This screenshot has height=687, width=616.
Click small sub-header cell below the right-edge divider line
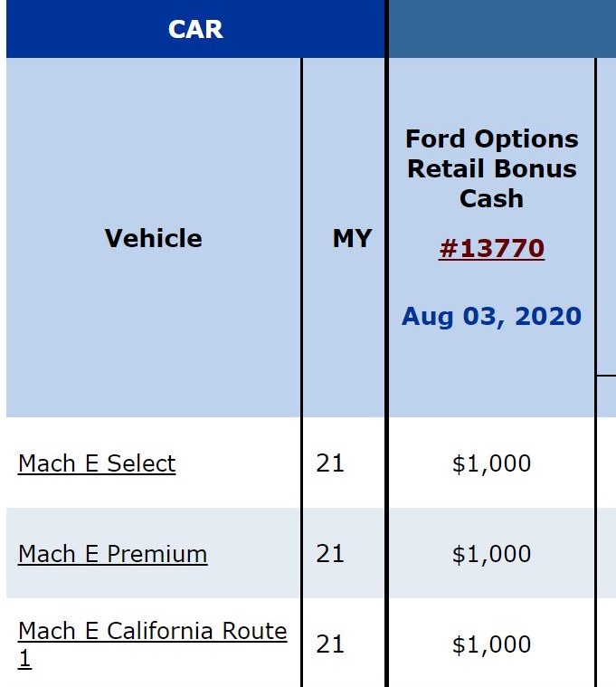[607, 396]
